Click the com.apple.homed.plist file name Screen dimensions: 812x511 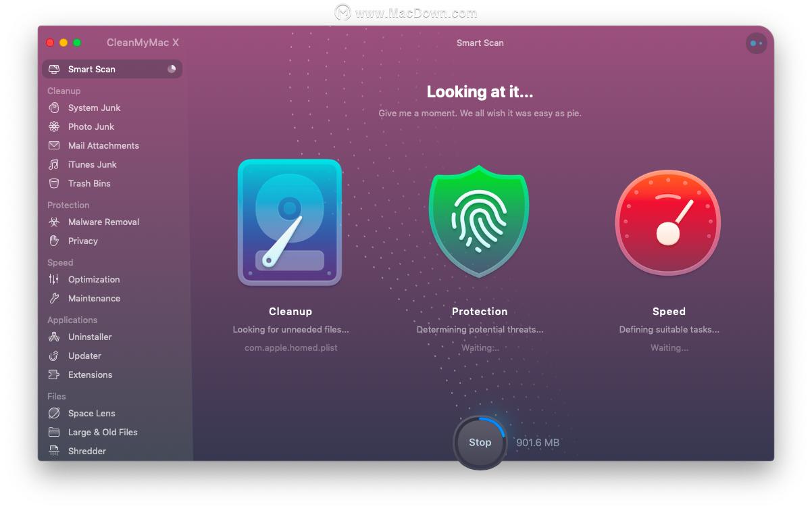tap(290, 347)
